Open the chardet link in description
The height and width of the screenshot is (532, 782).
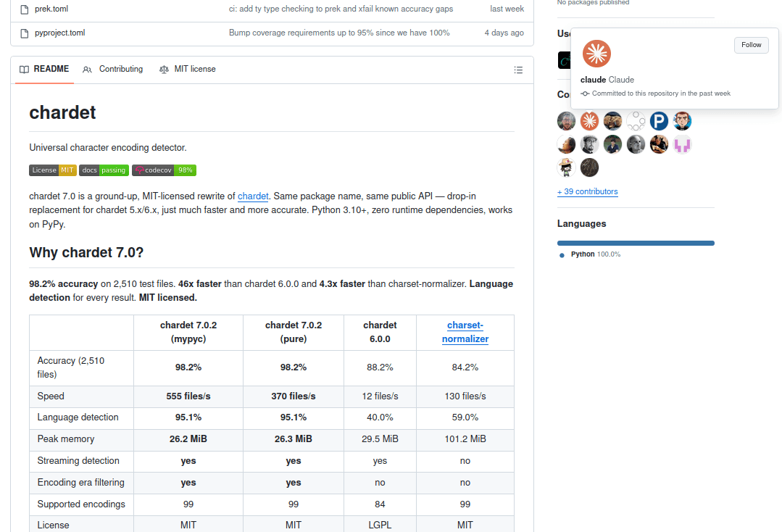click(x=253, y=196)
